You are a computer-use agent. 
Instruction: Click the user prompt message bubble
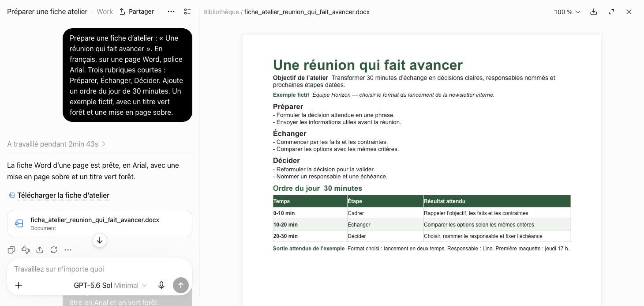tap(127, 75)
